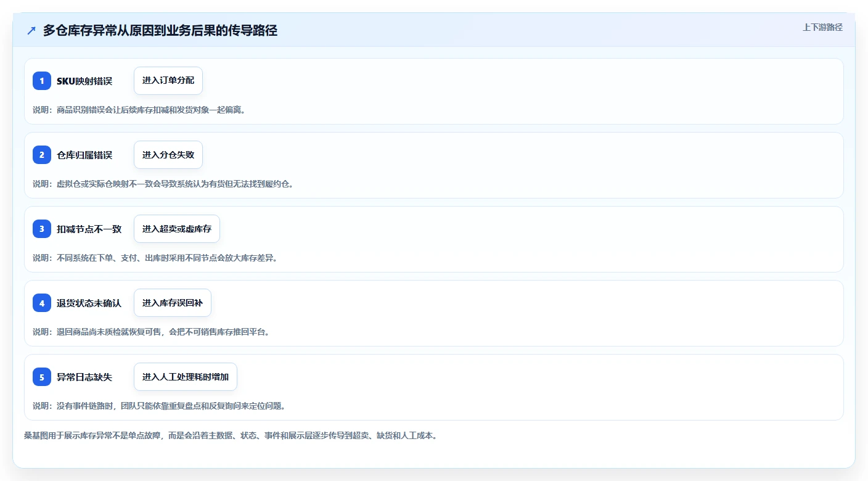Image resolution: width=868 pixels, height=481 pixels.
Task: Click the number 3 badge for 扣减节点不一致
Action: [42, 229]
